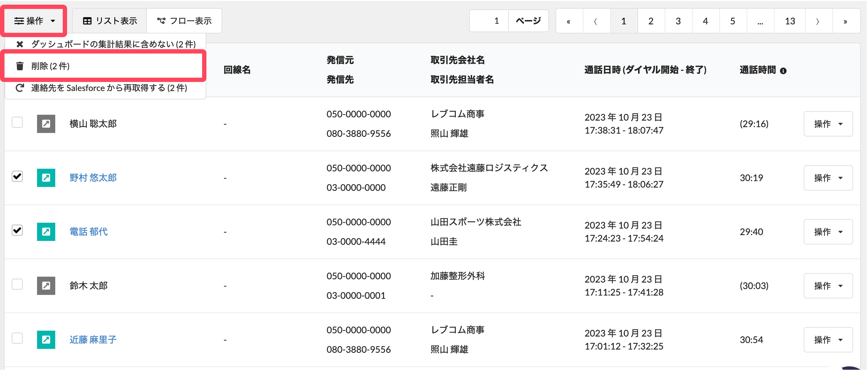Open 野村 悠太郎 call link
Viewport: 868px width, 370px height.
click(x=93, y=178)
